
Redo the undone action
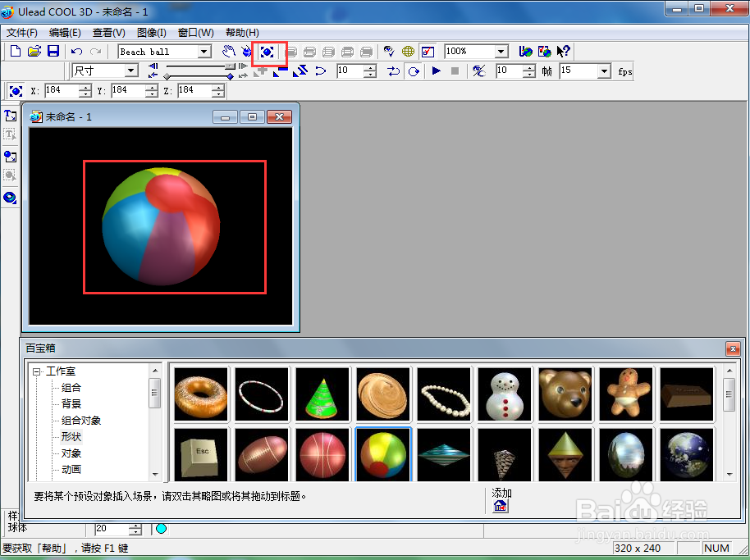(x=96, y=51)
